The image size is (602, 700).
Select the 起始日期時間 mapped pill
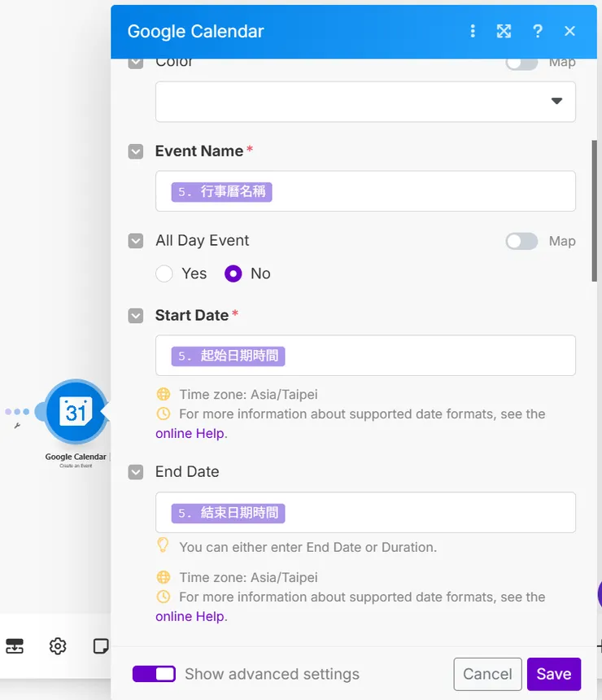pyautogui.click(x=228, y=357)
